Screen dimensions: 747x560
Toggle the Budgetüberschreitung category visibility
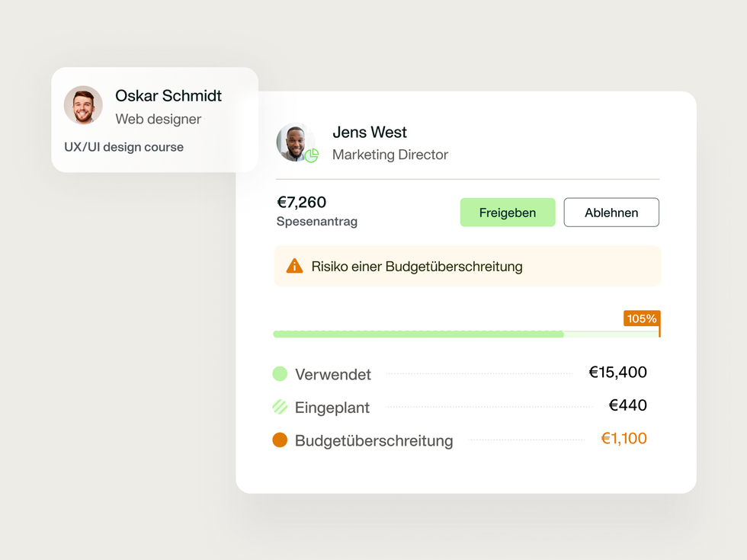(373, 440)
